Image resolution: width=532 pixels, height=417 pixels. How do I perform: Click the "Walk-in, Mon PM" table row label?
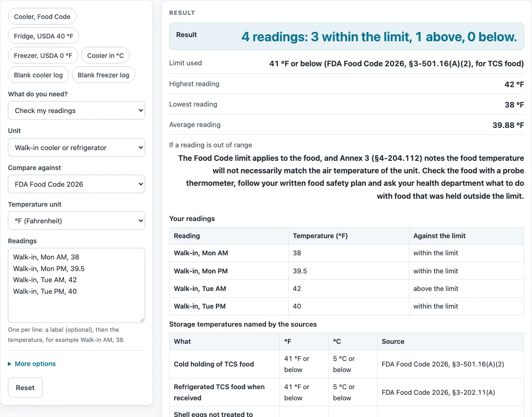click(201, 271)
